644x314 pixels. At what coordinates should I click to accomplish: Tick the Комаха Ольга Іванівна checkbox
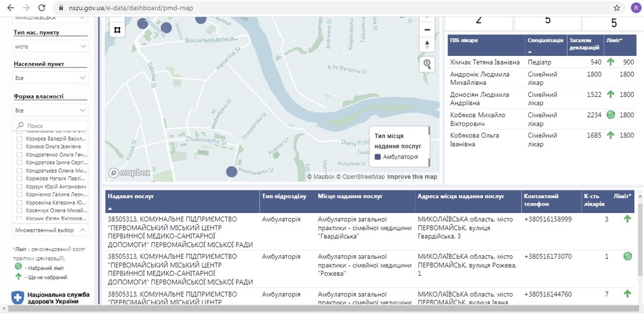[20, 146]
